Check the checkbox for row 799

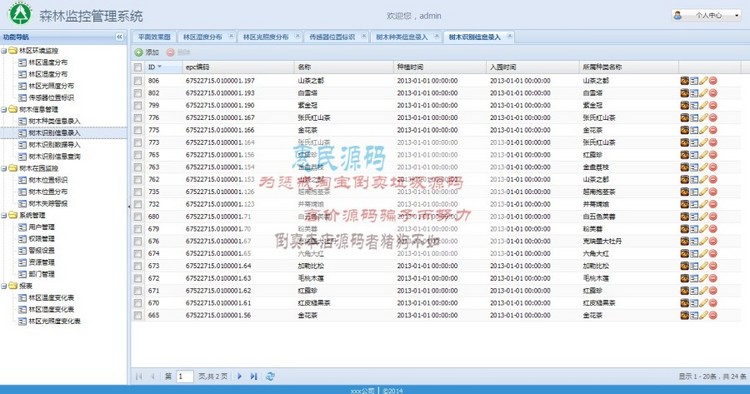tap(138, 105)
